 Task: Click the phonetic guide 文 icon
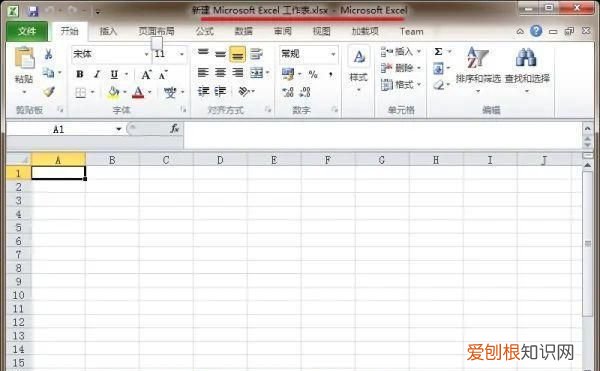170,92
